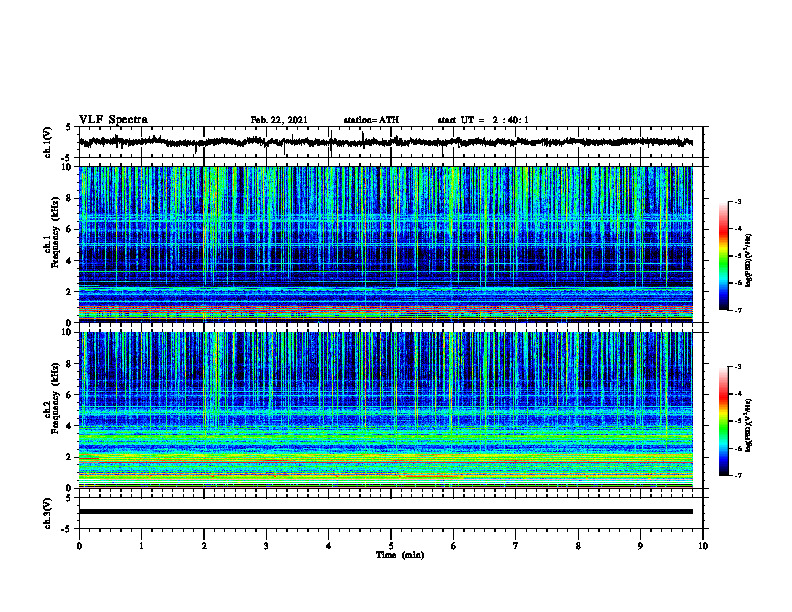Screen dimensions: 792x612
Task: Click the '10' tick on the time axis
Action: click(703, 546)
